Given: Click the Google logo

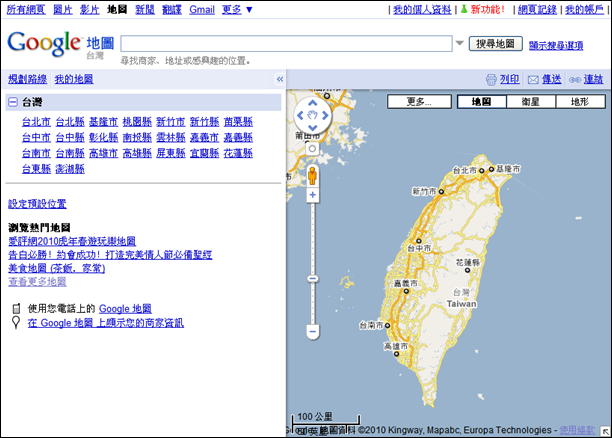Looking at the screenshot, I should click(x=44, y=44).
